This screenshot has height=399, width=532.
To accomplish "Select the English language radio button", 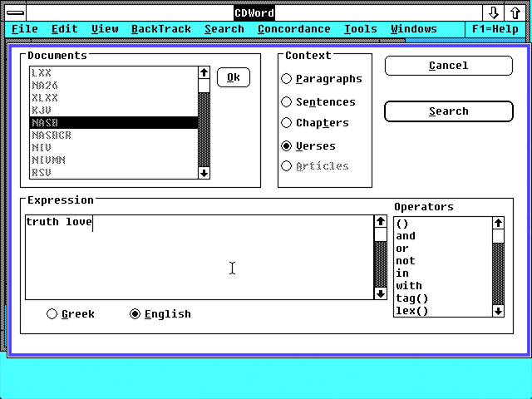I will point(160,314).
